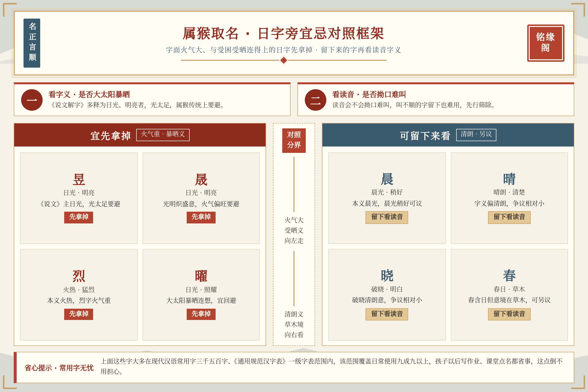
Task: Click the main title 属猴取名 · 日字旁宜忌对照框架
Action: [x=283, y=33]
